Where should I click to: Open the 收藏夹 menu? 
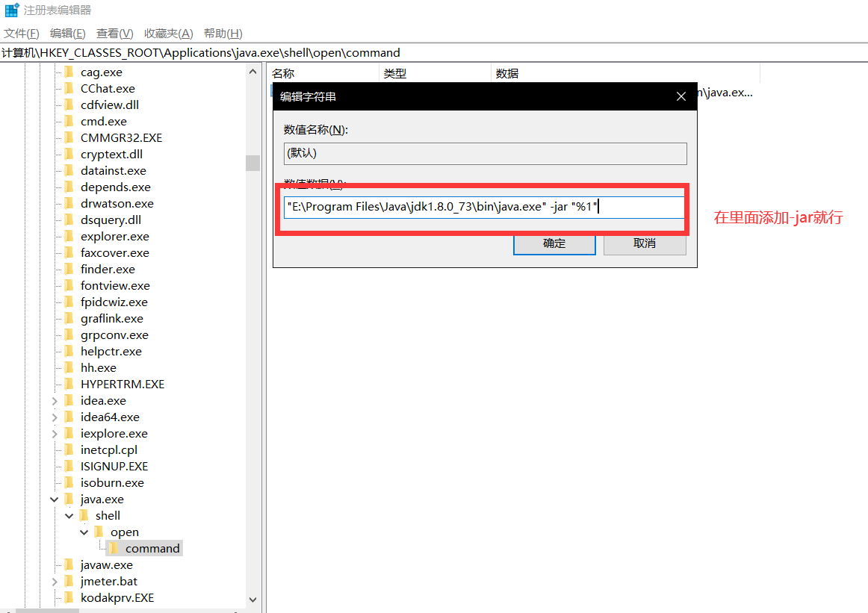tap(167, 34)
